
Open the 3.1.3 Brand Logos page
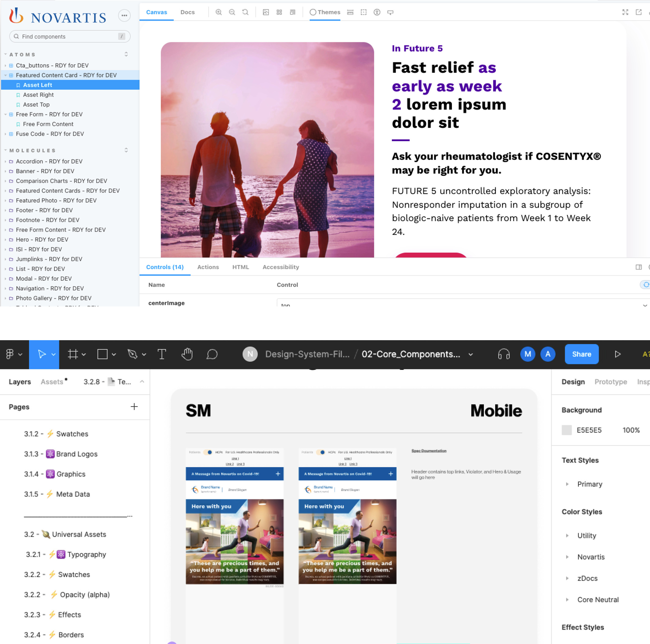(61, 454)
